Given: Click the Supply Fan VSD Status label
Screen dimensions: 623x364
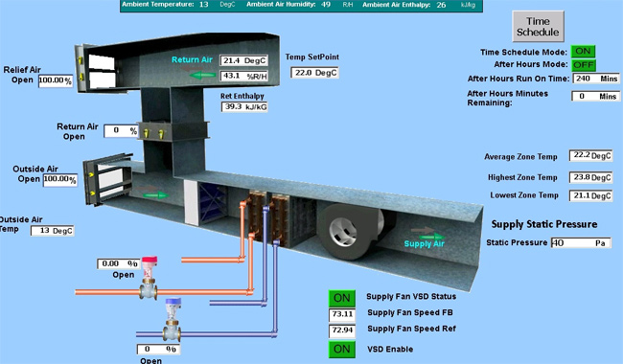Looking at the screenshot, I should pyautogui.click(x=411, y=297).
